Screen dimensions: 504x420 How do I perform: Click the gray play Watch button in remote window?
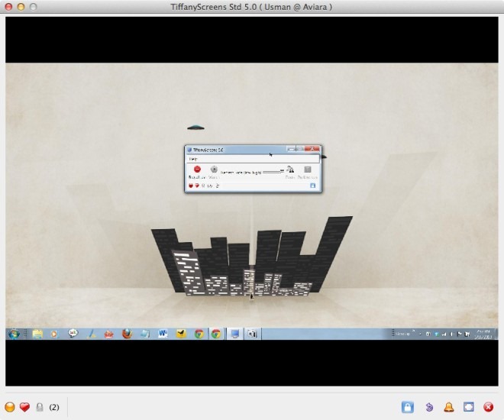coord(214,169)
